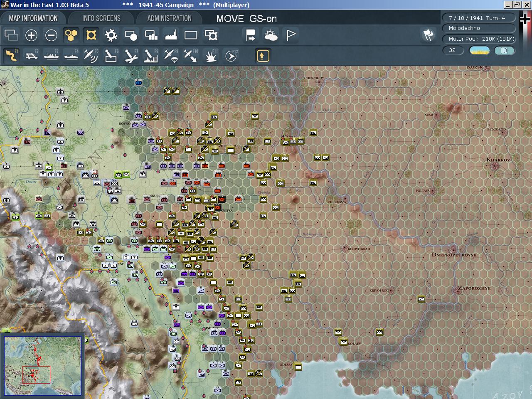The height and width of the screenshot is (399, 532).
Task: Show the weather with sun-cloud icon
Action: coord(271,35)
